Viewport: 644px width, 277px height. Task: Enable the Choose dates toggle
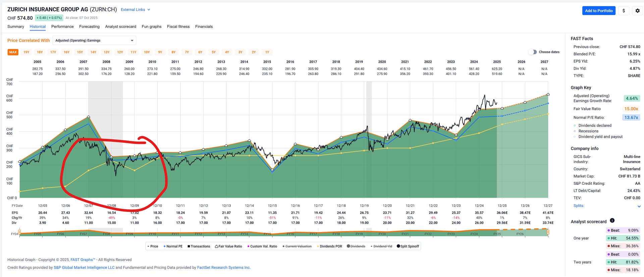(x=532, y=52)
